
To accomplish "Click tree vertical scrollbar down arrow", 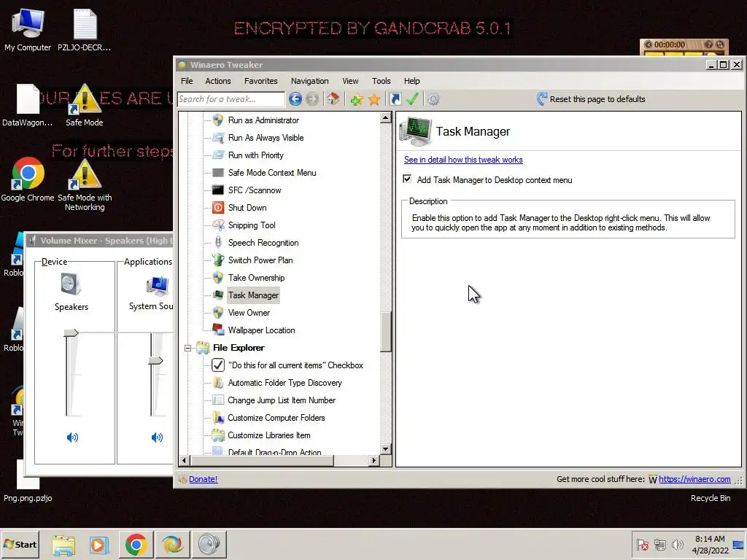I will click(386, 449).
